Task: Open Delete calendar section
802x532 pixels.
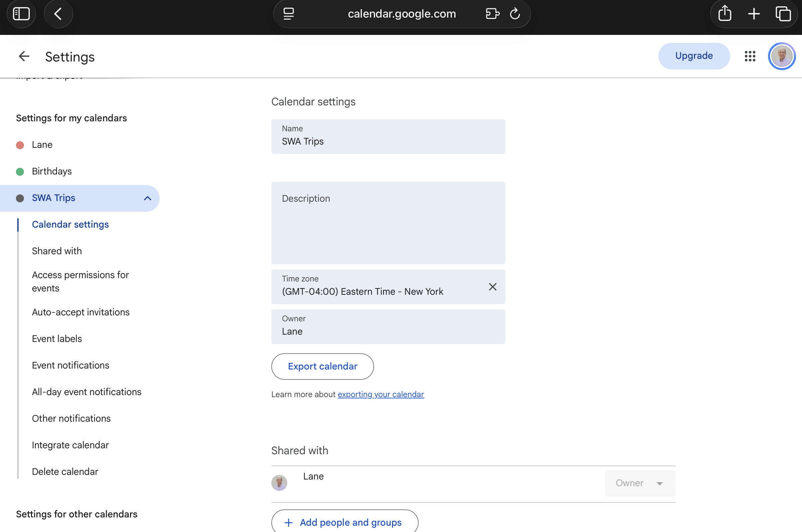Action: pyautogui.click(x=65, y=472)
